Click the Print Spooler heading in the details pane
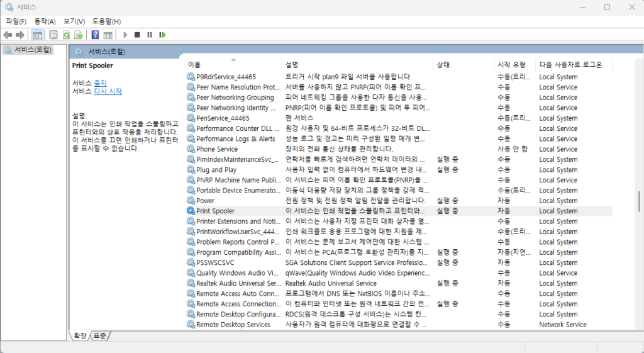Image resolution: width=644 pixels, height=353 pixels. pyautogui.click(x=92, y=65)
